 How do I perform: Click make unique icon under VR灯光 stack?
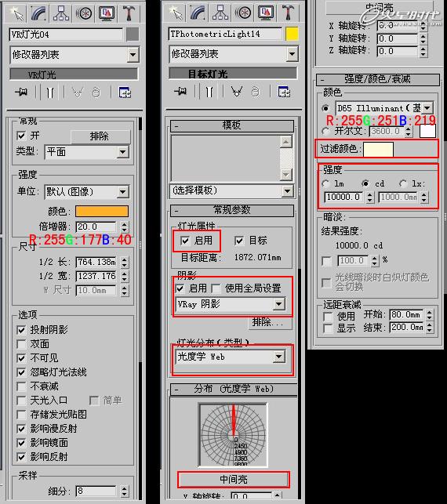(x=77, y=92)
